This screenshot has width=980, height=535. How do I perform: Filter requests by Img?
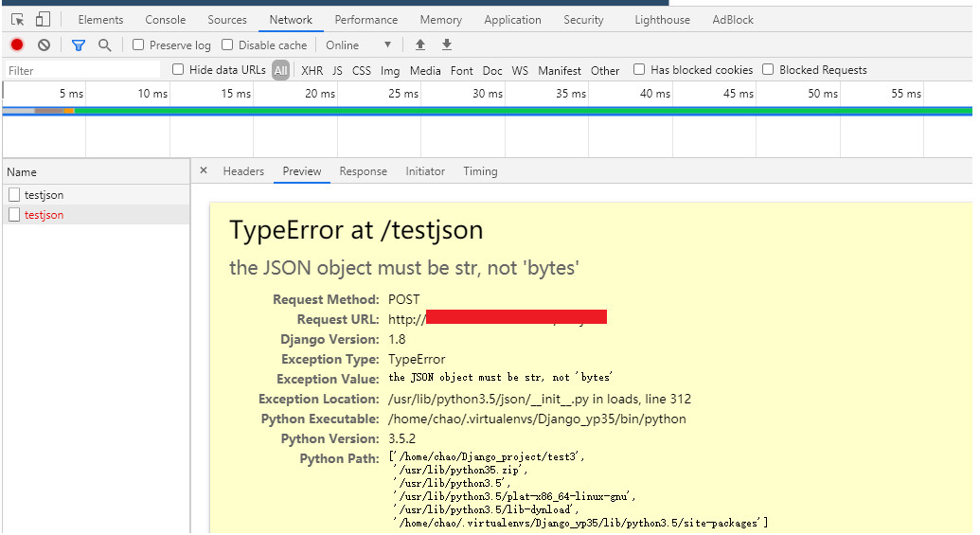coord(390,71)
